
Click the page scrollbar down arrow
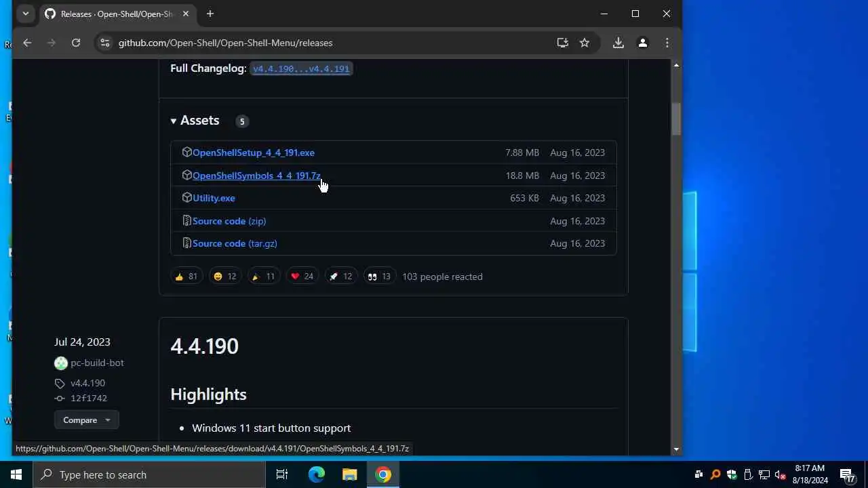pyautogui.click(x=676, y=449)
